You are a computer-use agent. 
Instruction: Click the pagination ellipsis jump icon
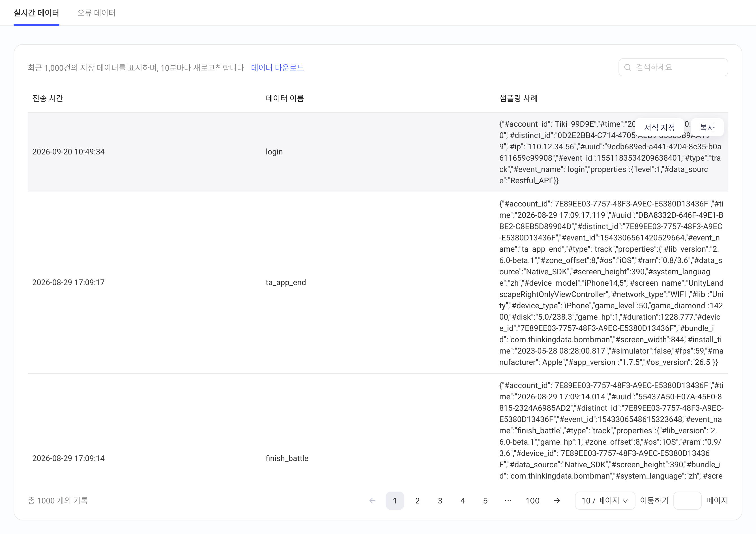[x=508, y=500]
